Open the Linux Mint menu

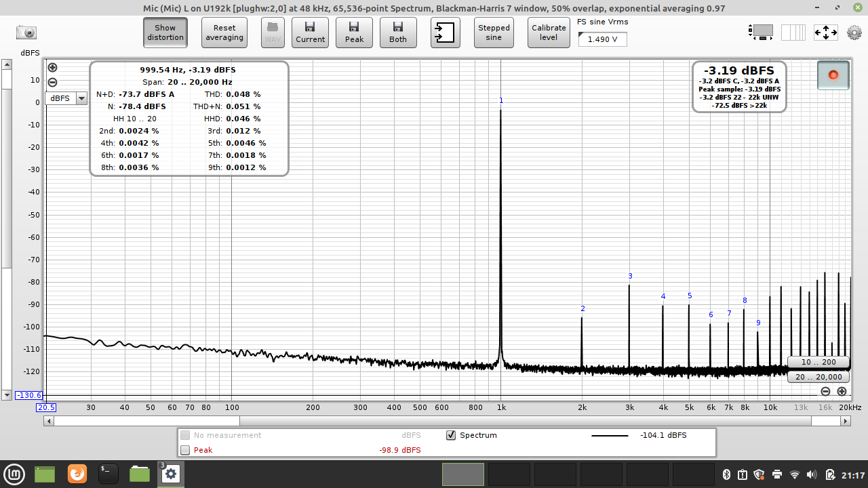tap(14, 473)
